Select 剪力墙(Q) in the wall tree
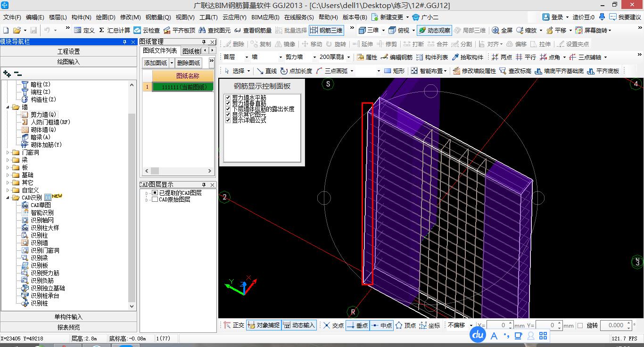Screen dimensions: 644x347 pos(43,115)
